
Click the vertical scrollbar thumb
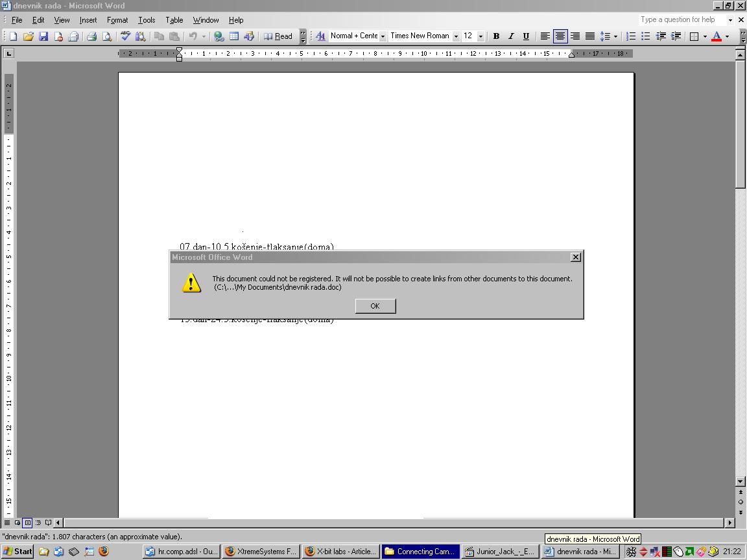click(x=740, y=124)
